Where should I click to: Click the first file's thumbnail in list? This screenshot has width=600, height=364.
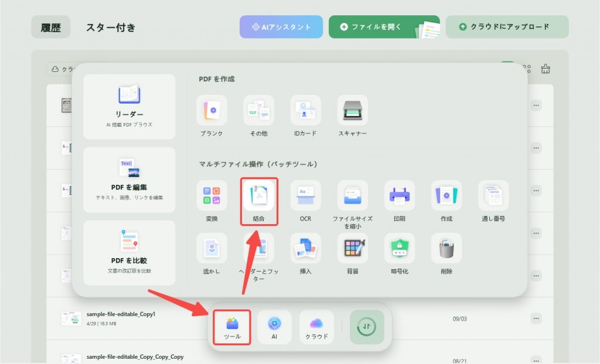pos(67,105)
